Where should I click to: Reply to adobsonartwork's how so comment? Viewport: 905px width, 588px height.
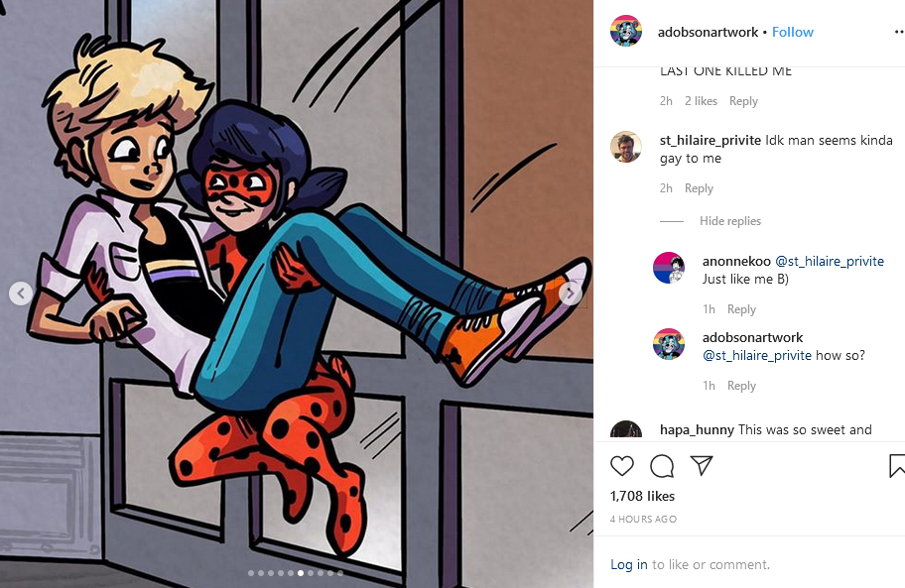(741, 386)
